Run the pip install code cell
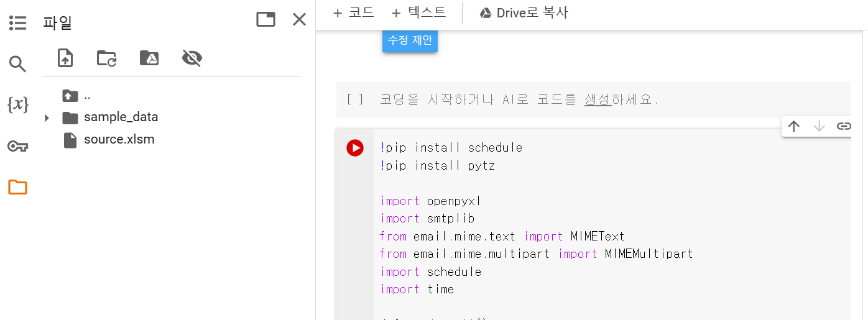This screenshot has height=320, width=868. tap(355, 148)
